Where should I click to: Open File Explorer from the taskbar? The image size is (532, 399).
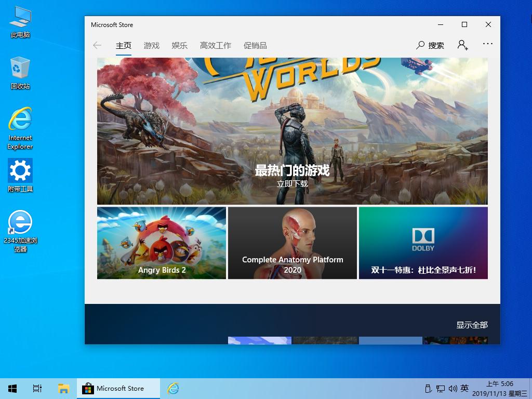click(x=63, y=389)
